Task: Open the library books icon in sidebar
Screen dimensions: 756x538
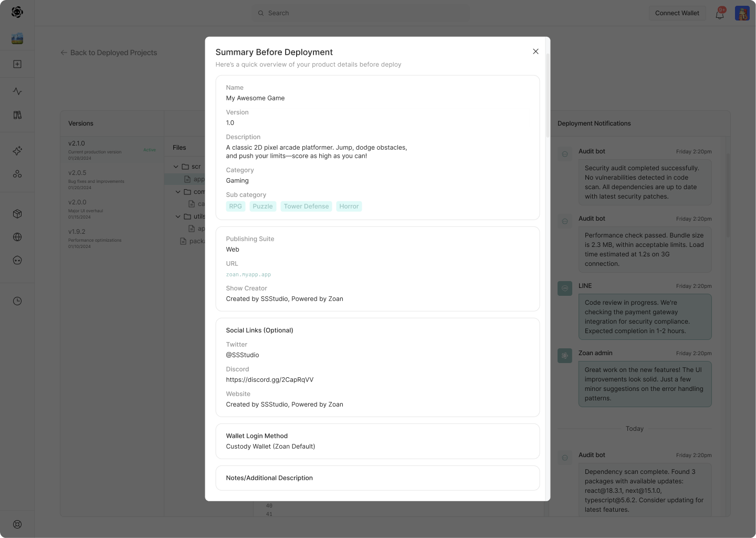Action: 17,115
